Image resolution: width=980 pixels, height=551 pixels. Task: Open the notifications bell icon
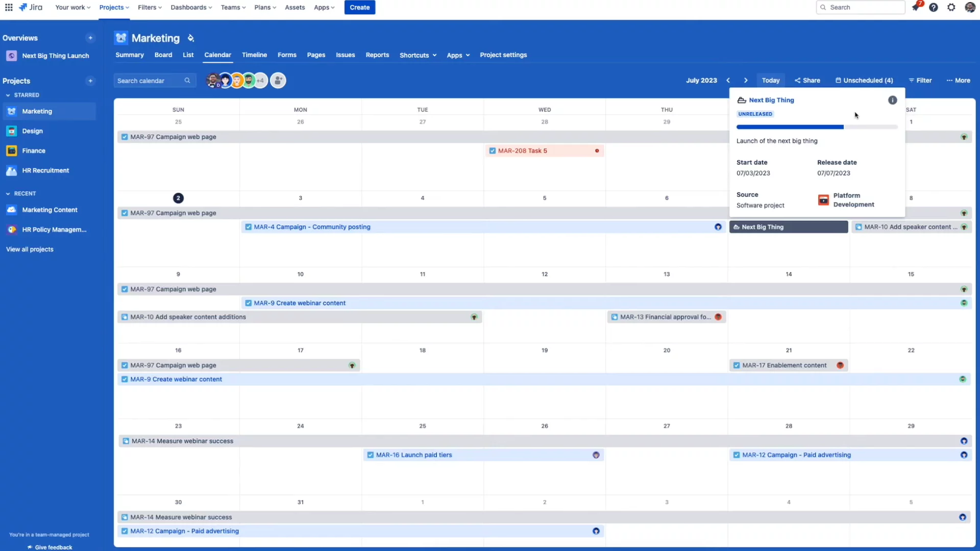point(916,7)
